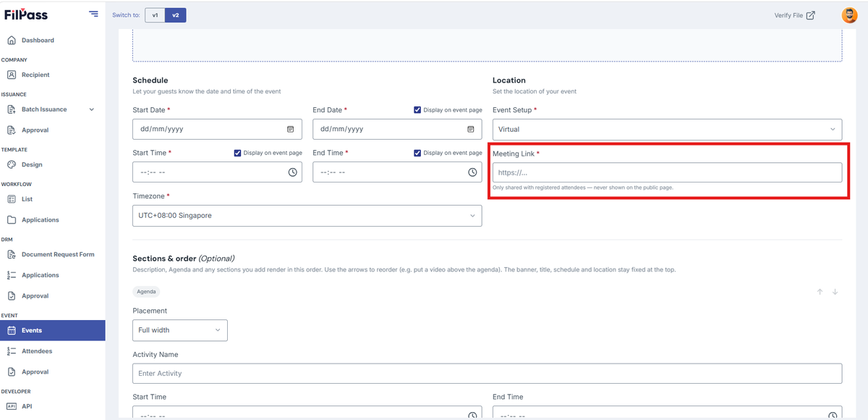Click the Document Request Form icon
This screenshot has height=420, width=868.
[11, 254]
